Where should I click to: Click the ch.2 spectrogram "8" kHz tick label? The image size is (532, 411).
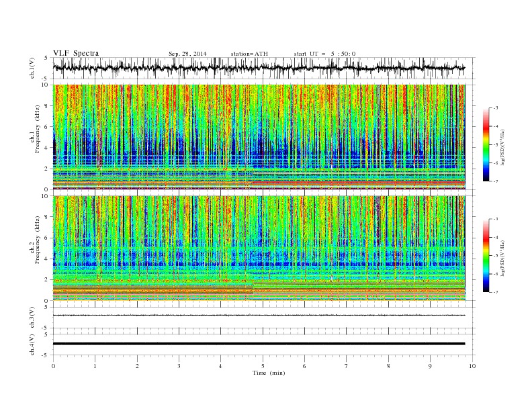47,217
